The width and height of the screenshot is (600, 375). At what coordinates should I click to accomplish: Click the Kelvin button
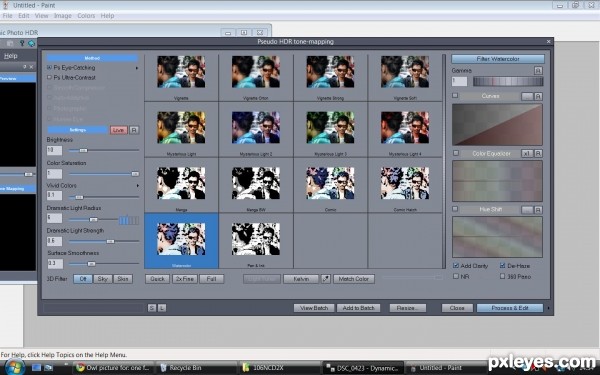[x=301, y=279]
